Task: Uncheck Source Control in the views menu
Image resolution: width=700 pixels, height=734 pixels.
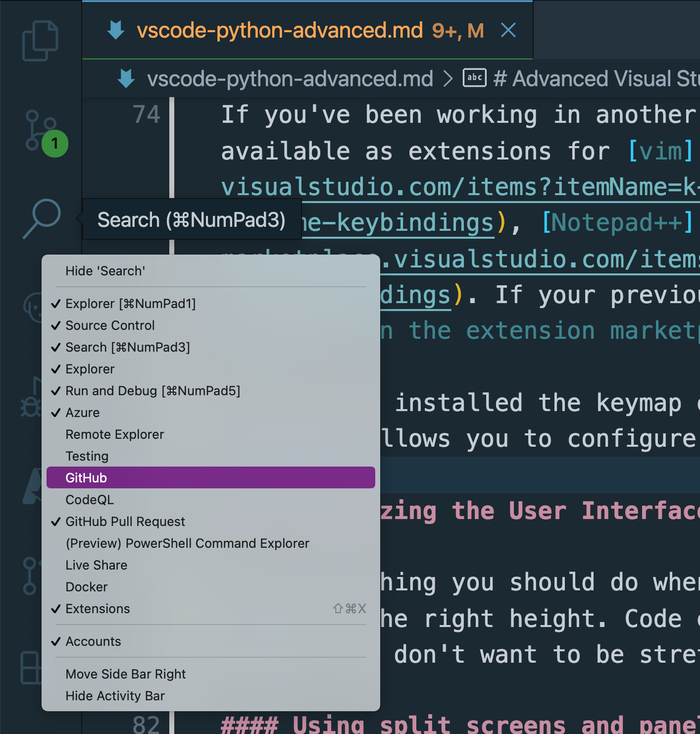Action: click(110, 325)
